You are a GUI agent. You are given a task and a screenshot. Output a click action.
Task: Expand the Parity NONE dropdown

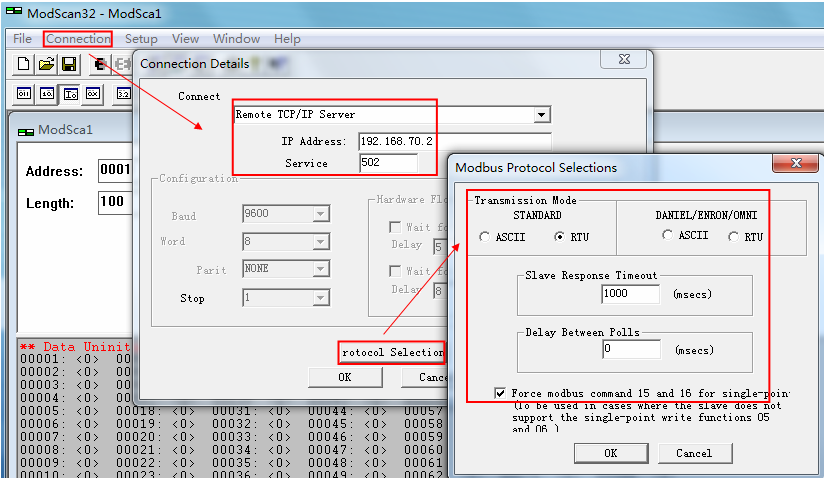click(x=321, y=269)
